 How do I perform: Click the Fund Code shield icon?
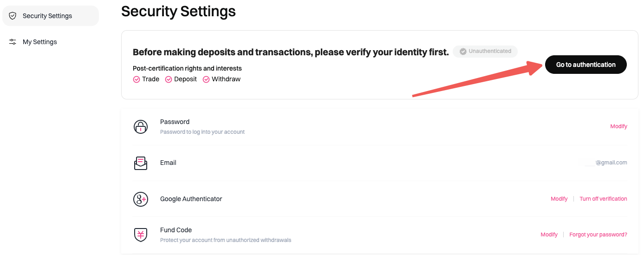pos(140,235)
